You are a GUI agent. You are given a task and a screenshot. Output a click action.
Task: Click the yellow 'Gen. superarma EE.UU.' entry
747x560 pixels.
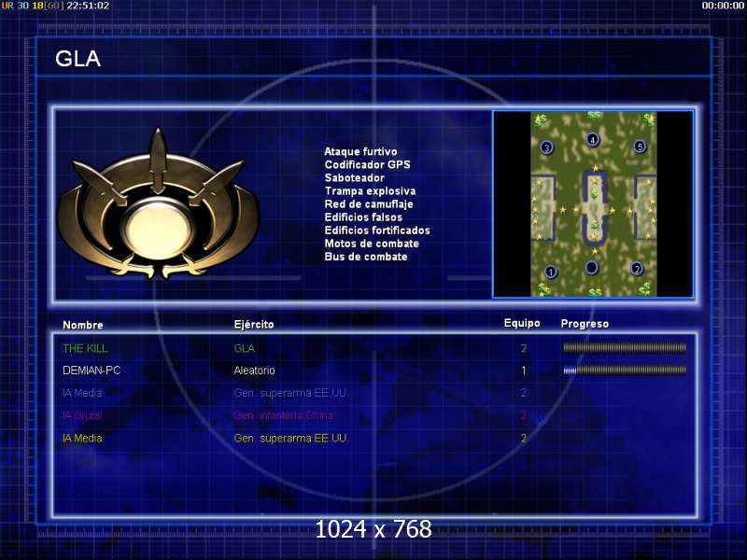point(290,438)
